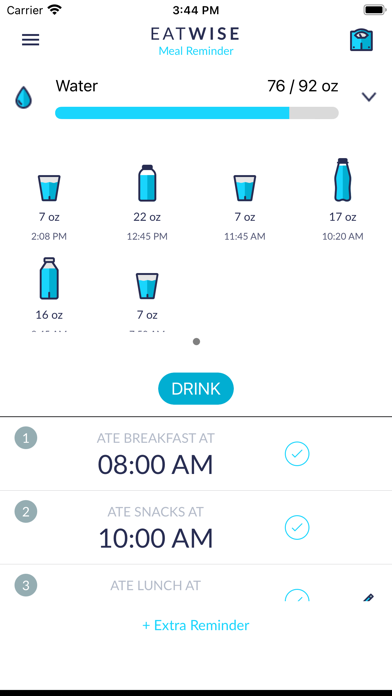Open the 10:00 AM snacks time
The height and width of the screenshot is (696, 392).
tap(155, 538)
